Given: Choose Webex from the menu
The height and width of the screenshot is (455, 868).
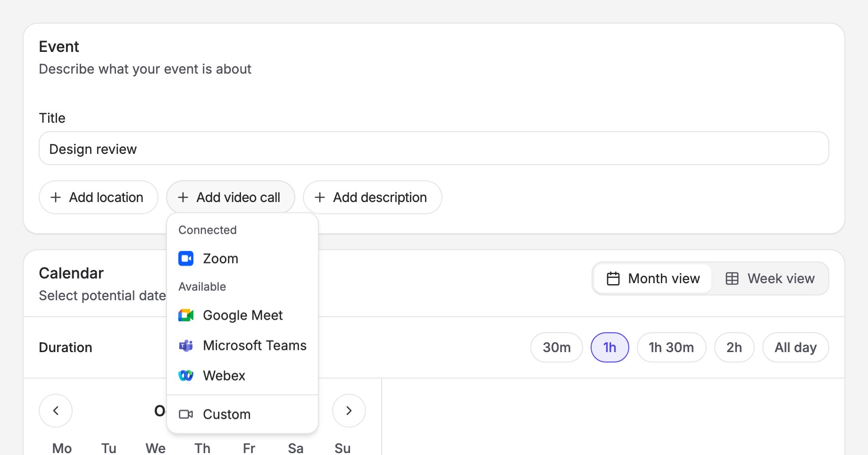Looking at the screenshot, I should 242,376.
